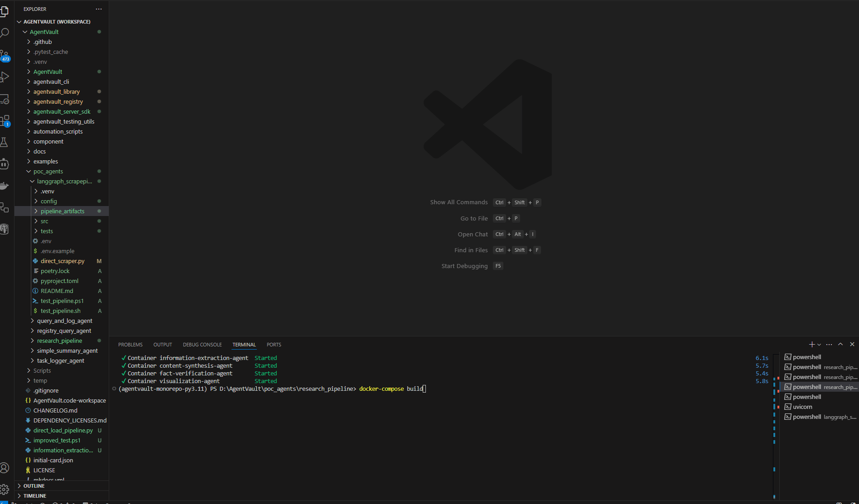859x504 pixels.
Task: Select the TERMINAL panel tab
Action: point(244,345)
